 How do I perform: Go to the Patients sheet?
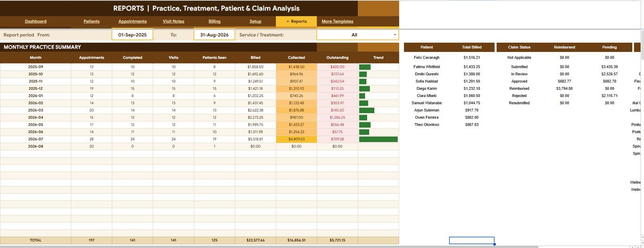pyautogui.click(x=91, y=21)
